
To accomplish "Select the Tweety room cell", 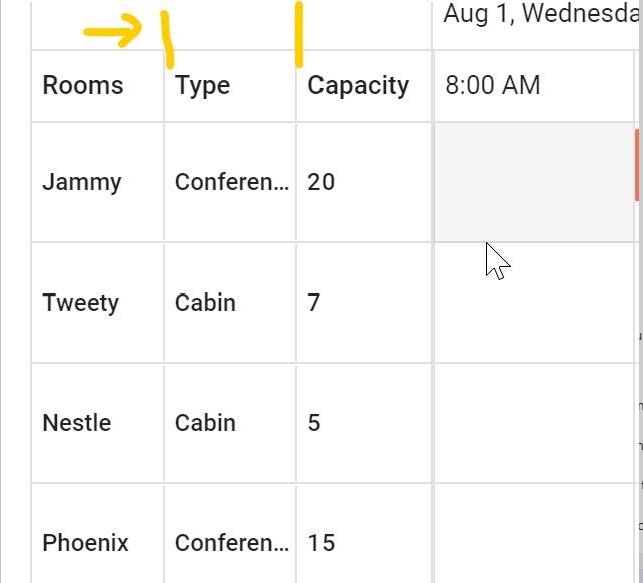I will tap(80, 302).
